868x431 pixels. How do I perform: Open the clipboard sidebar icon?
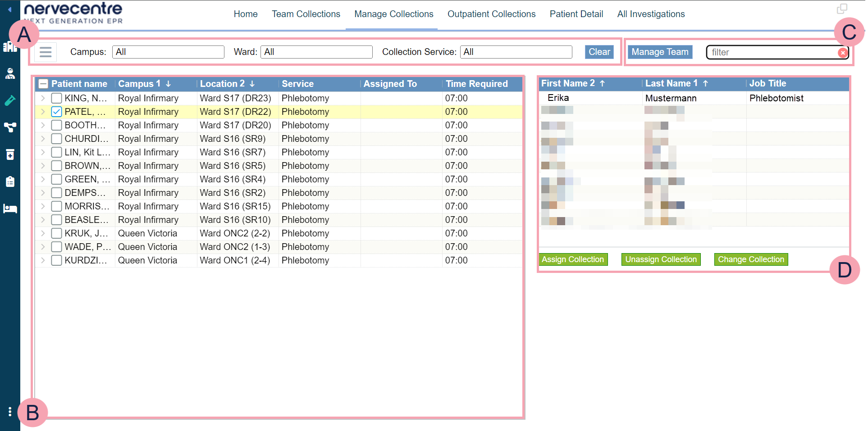point(10,181)
